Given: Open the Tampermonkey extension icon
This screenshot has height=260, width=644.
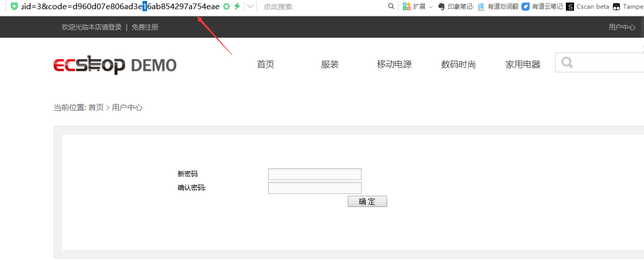Looking at the screenshot, I should pos(616,7).
